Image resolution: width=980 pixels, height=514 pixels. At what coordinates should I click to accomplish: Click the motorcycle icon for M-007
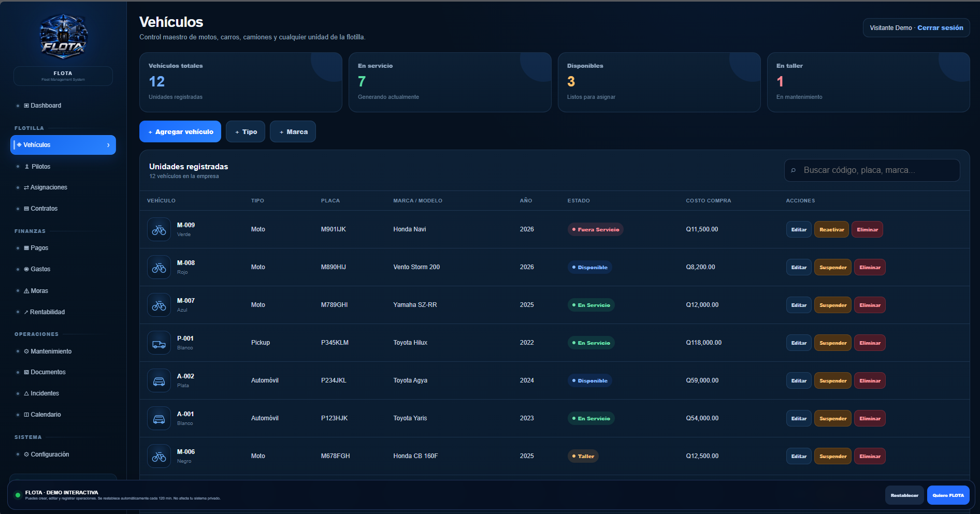pos(159,305)
